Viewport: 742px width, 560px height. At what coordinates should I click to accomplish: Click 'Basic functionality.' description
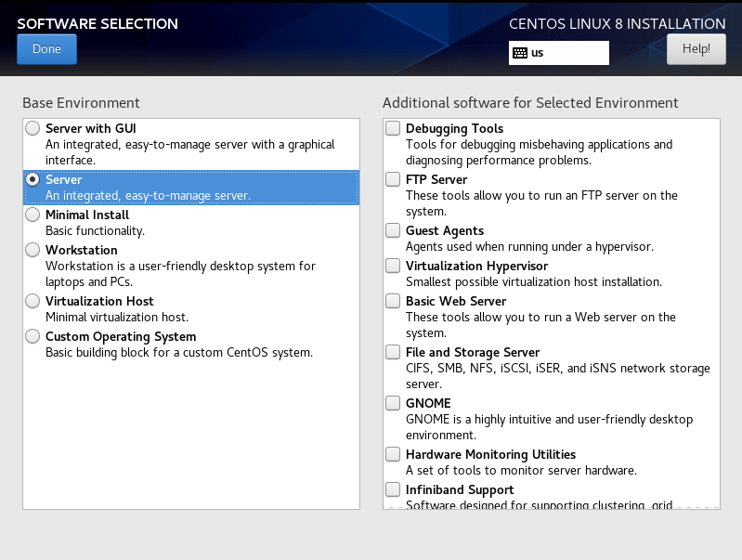click(x=95, y=231)
